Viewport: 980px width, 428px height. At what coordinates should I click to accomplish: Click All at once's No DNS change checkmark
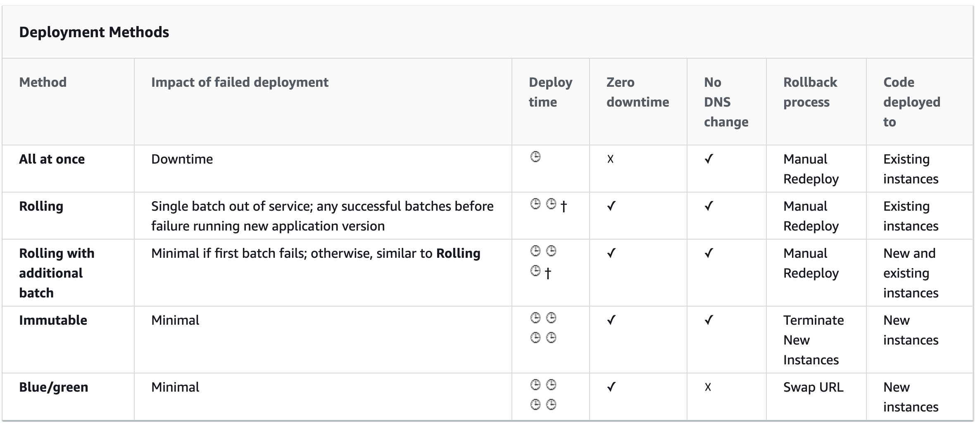point(709,159)
